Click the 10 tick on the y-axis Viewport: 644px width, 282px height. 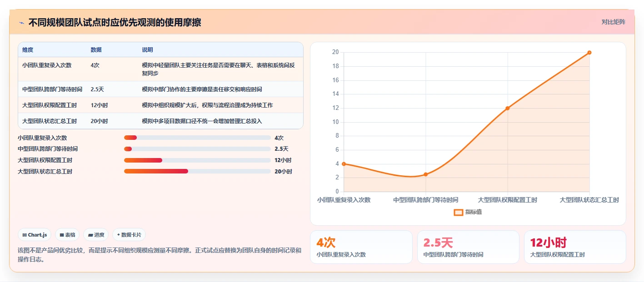pyautogui.click(x=335, y=122)
